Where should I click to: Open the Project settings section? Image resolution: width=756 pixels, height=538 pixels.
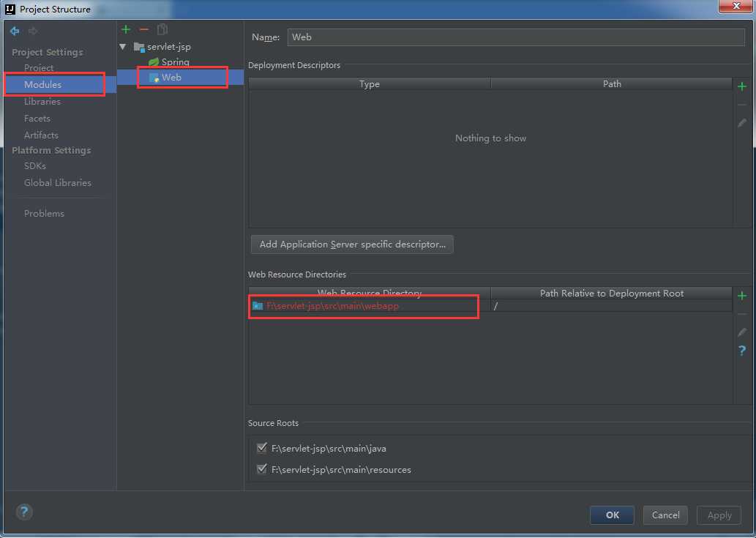click(x=39, y=68)
